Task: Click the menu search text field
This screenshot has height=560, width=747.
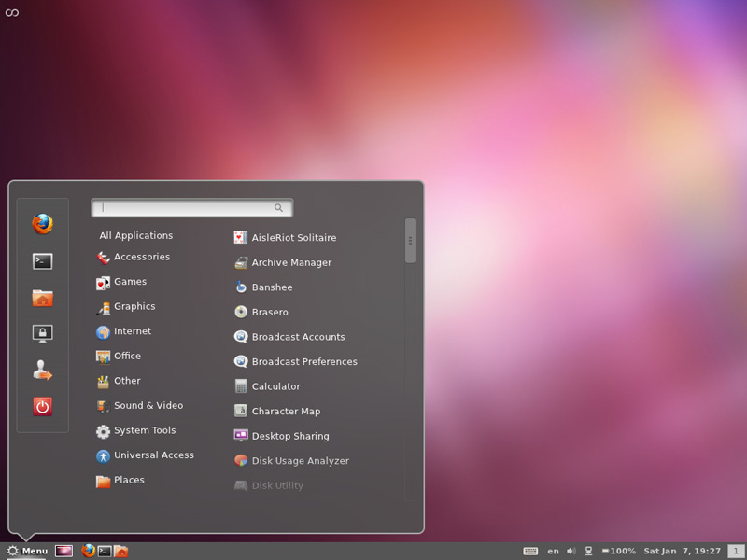Action: tap(192, 207)
